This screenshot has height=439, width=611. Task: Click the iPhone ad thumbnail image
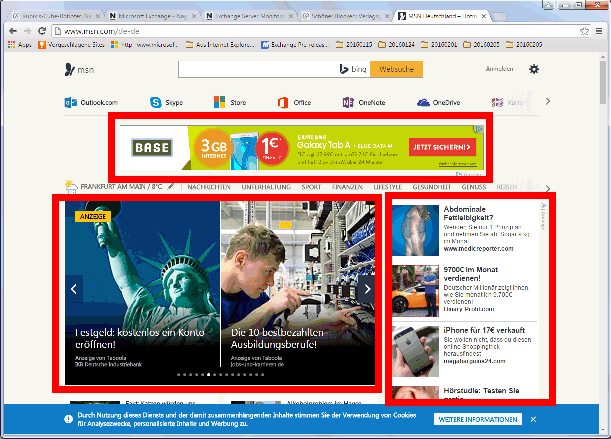(415, 351)
